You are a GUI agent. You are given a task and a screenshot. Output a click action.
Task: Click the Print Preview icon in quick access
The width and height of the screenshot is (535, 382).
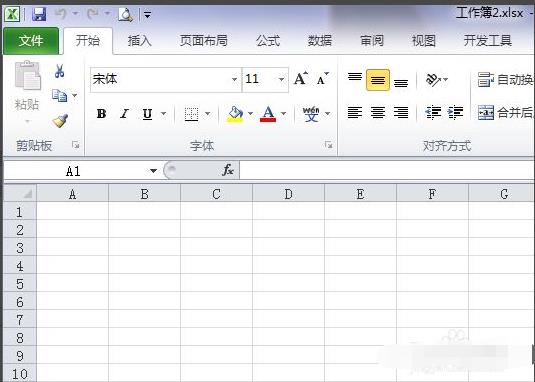pyautogui.click(x=126, y=14)
